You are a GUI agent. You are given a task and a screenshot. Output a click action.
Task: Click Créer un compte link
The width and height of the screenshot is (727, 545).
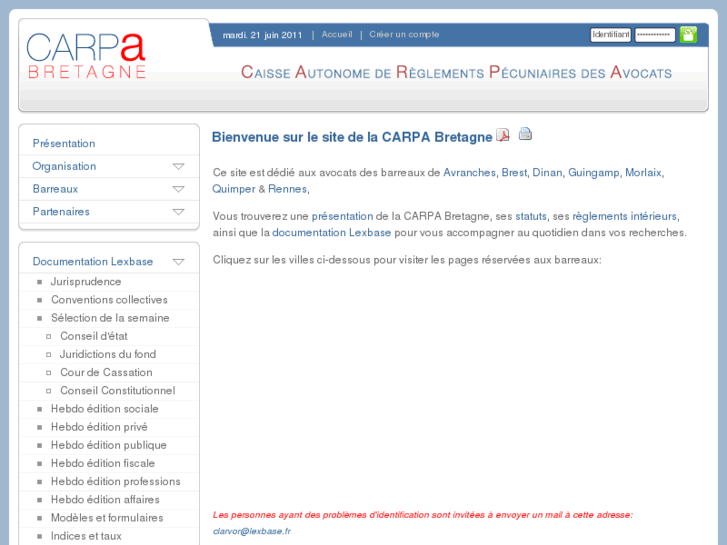[x=404, y=34]
